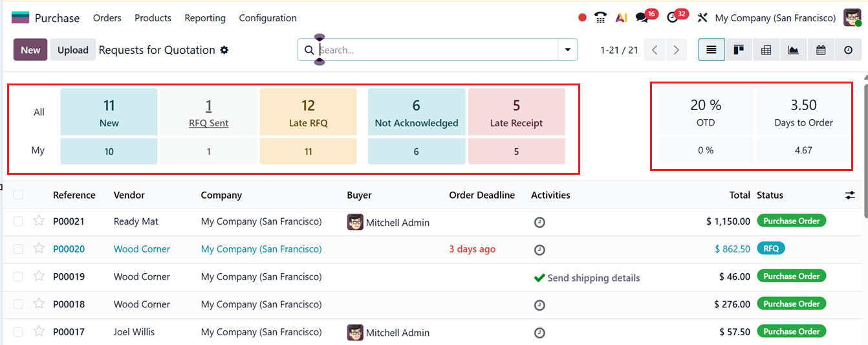Viewport: 868px width, 345px height.
Task: Open the Requests for Quotation gear menu
Action: 224,50
